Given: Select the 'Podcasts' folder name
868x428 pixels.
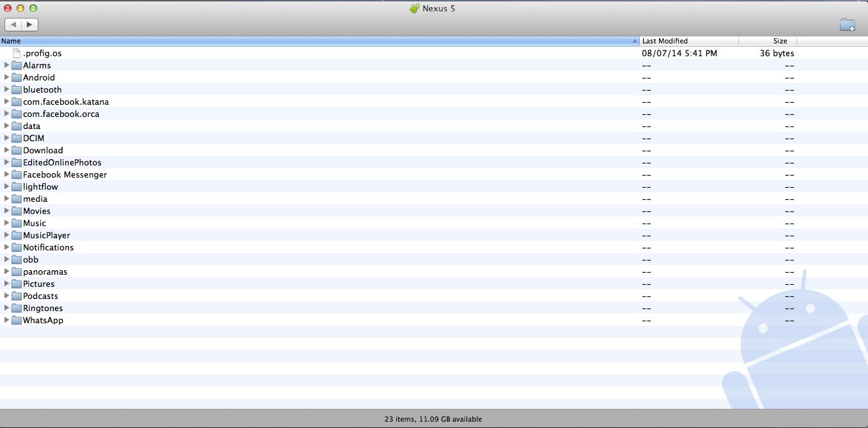Looking at the screenshot, I should [40, 296].
